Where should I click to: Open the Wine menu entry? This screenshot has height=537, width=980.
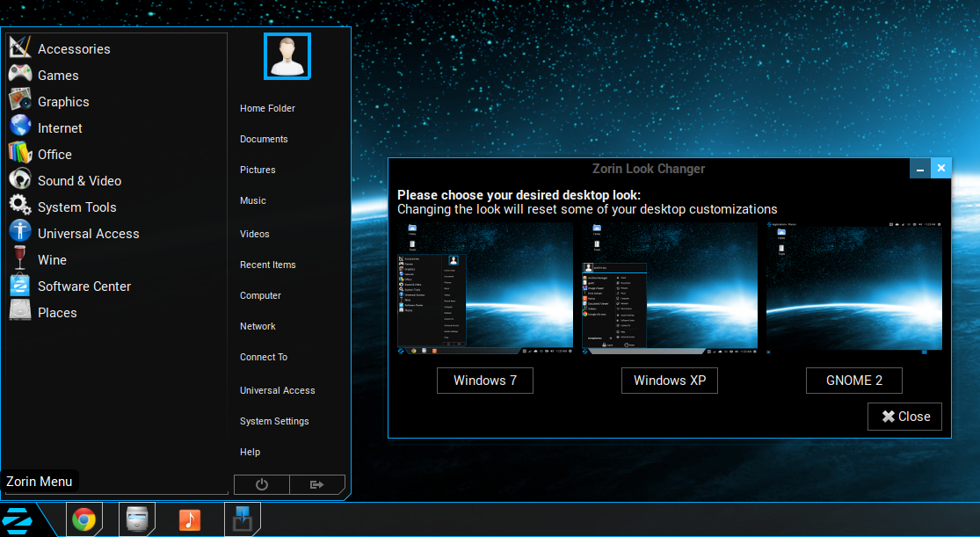pyautogui.click(x=52, y=259)
